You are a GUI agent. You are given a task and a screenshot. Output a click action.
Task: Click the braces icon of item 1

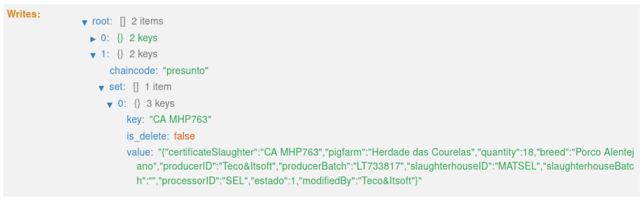(120, 54)
